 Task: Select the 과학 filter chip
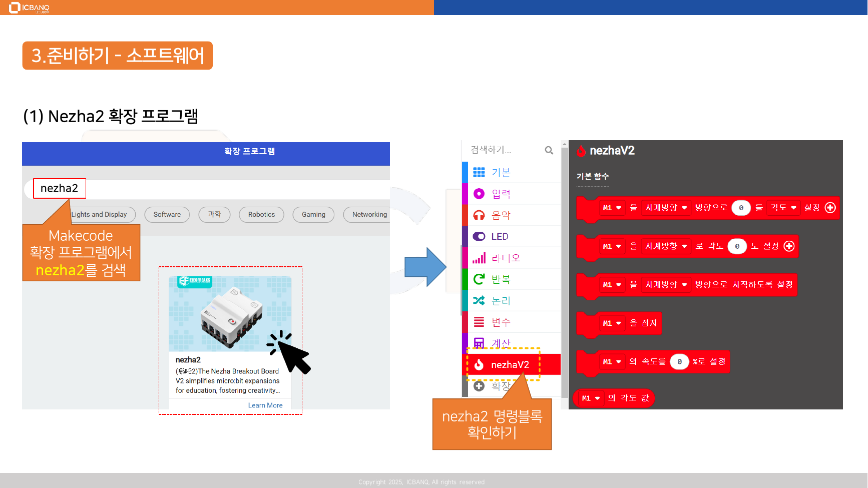(214, 215)
